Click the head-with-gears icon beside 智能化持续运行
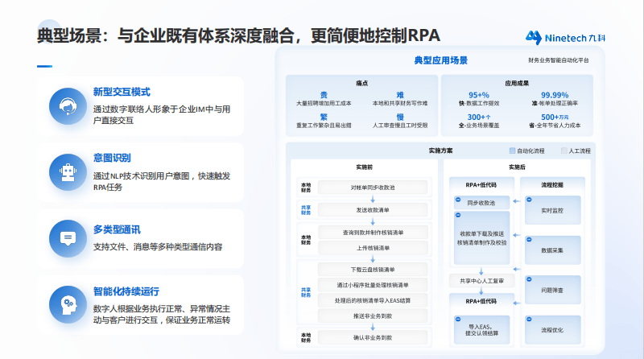This screenshot has width=644, height=359. pyautogui.click(x=68, y=305)
